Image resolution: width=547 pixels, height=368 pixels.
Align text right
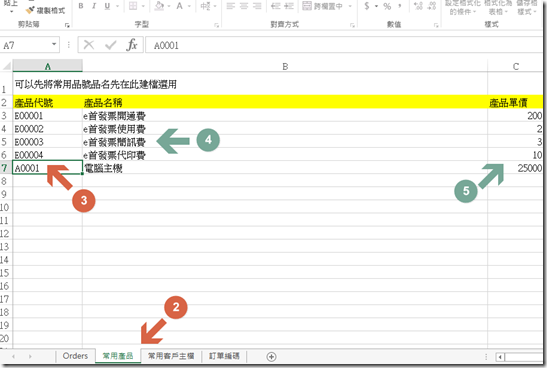[257, 6]
